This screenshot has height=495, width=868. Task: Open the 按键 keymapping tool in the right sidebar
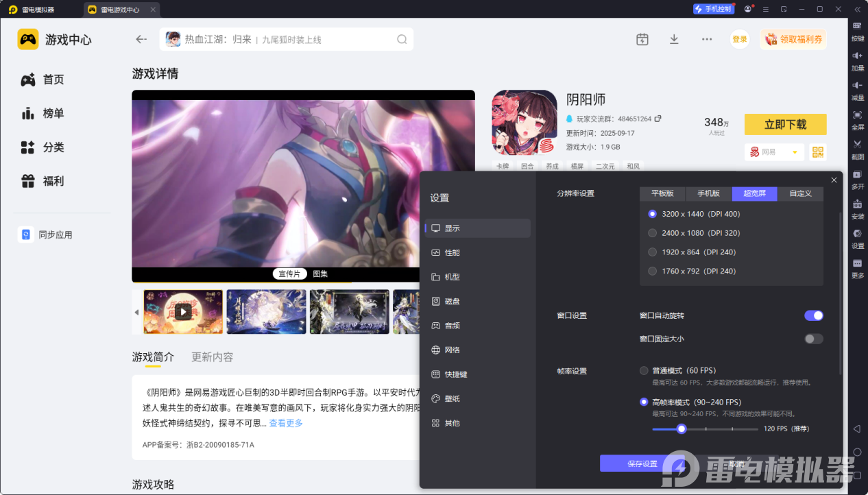[857, 31]
